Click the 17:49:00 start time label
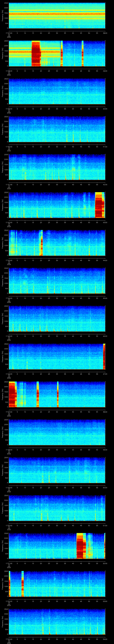This screenshot has height=644, width=114. [9, 487]
